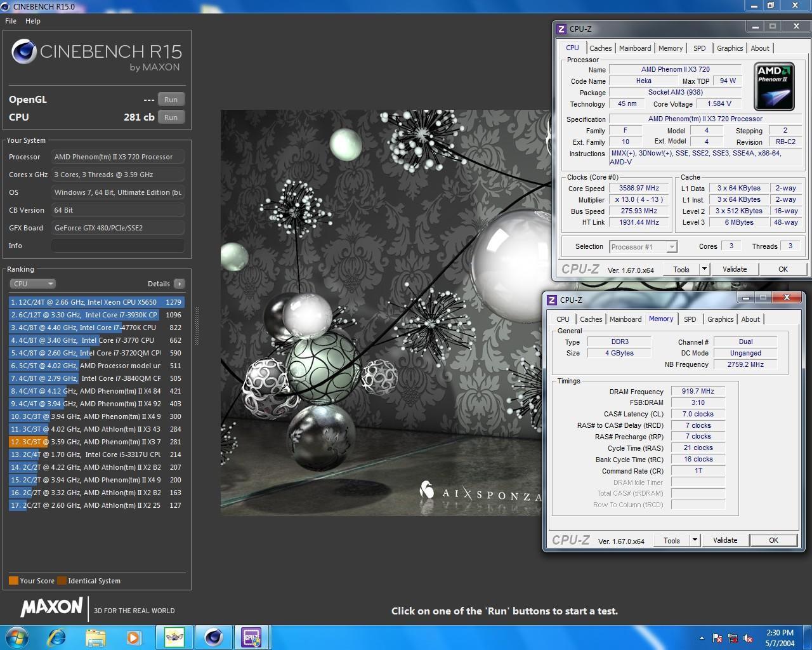This screenshot has width=812, height=650.
Task: Open Windows Media Player taskbar icon
Action: click(133, 637)
